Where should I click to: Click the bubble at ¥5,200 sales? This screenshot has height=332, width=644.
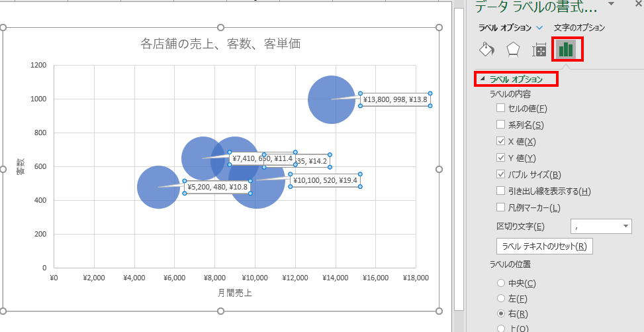(158, 187)
